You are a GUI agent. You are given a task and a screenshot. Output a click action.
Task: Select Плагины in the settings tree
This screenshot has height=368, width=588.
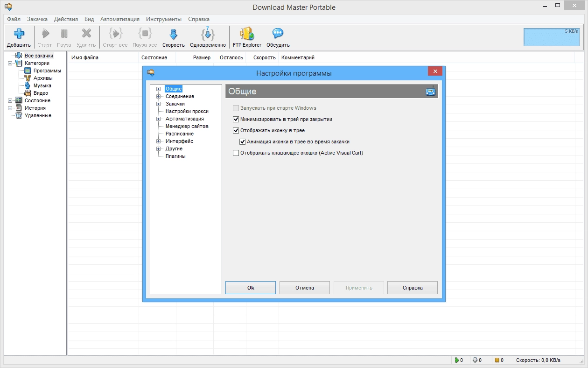(x=175, y=156)
